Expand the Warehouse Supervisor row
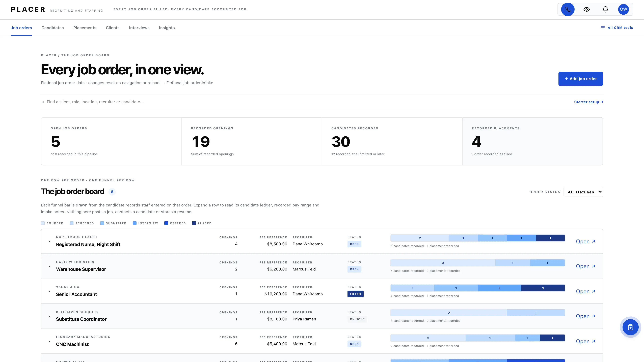Image resolution: width=644 pixels, height=362 pixels. point(50,267)
